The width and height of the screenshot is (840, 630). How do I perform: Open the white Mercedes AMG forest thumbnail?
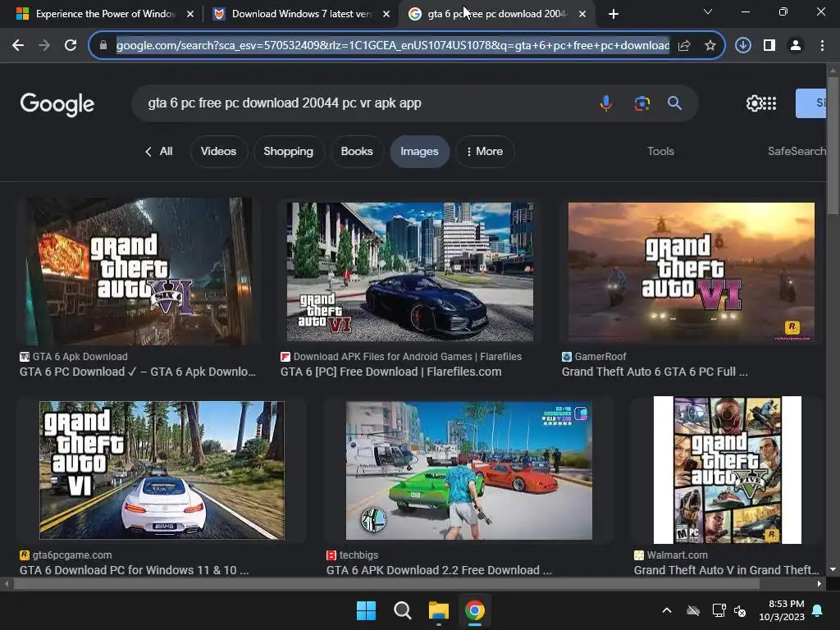point(162,470)
